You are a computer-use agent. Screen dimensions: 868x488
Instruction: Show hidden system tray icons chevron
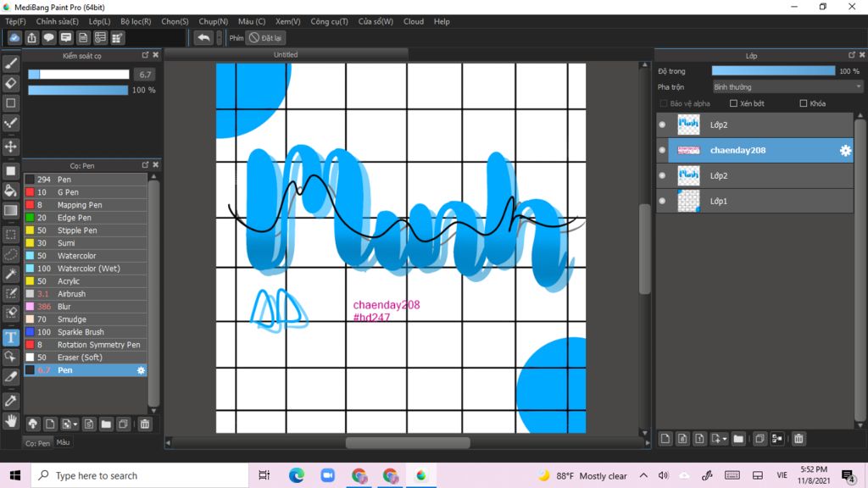click(643, 475)
